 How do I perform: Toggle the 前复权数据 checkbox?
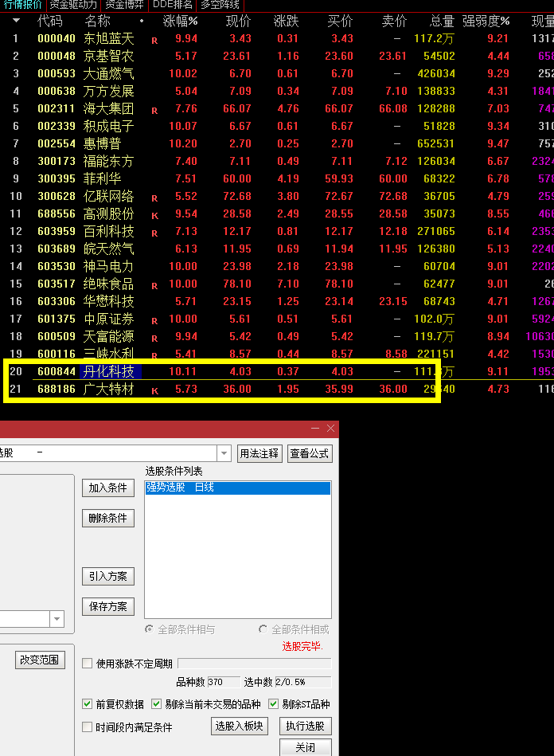tap(88, 704)
